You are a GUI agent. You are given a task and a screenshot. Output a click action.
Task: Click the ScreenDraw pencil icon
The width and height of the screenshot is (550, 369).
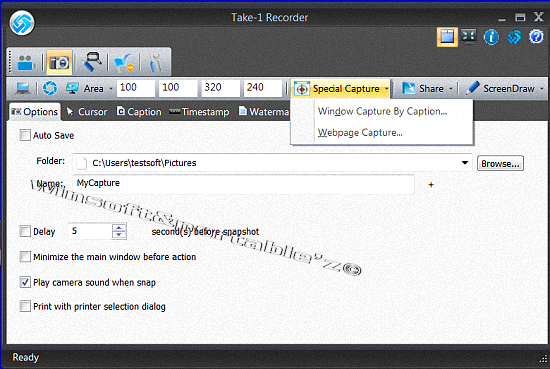point(472,88)
